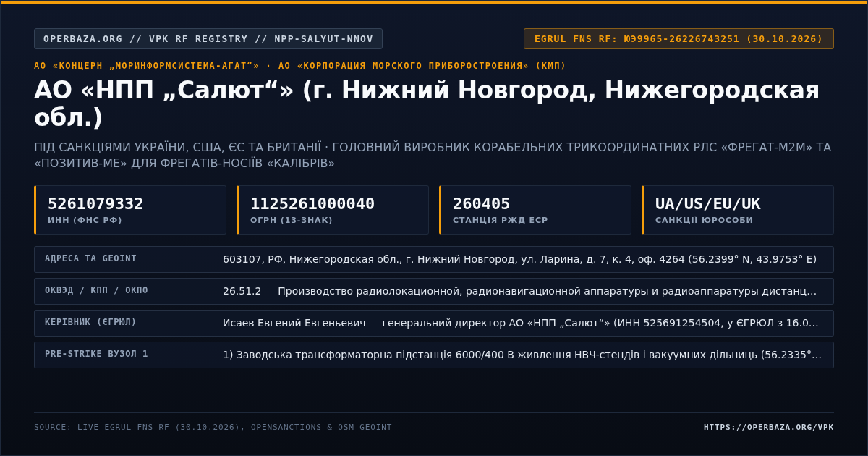Screen dimensions: 868x456
Task: Click the OPERBAZA.ORG VPK RF REGISTRY breadcrumb badge
Action: 208,39
